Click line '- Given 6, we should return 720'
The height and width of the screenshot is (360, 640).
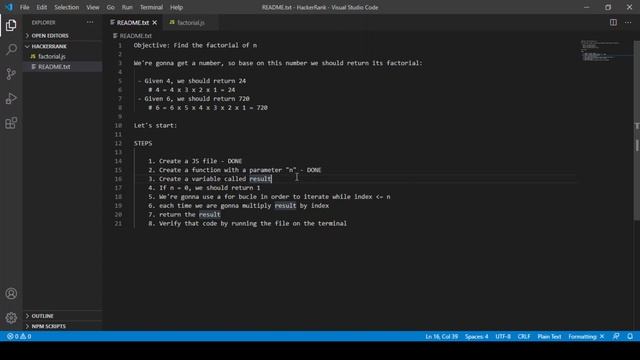[193, 99]
